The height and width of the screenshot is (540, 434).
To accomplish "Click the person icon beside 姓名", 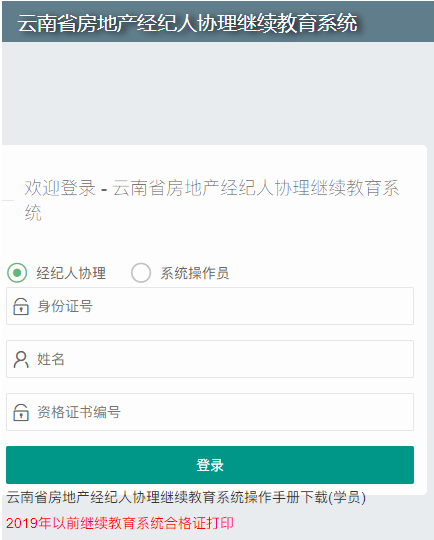I will tap(21, 359).
